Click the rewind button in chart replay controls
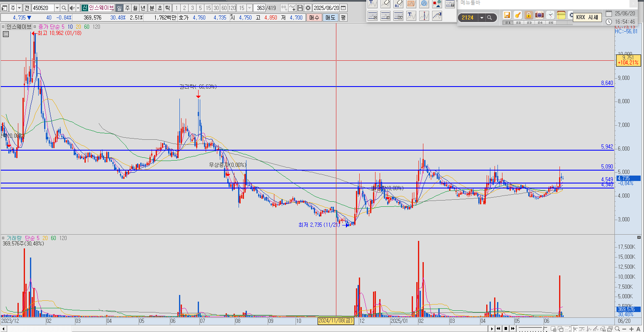This screenshot has width=644, height=332. pyautogui.click(x=498, y=329)
